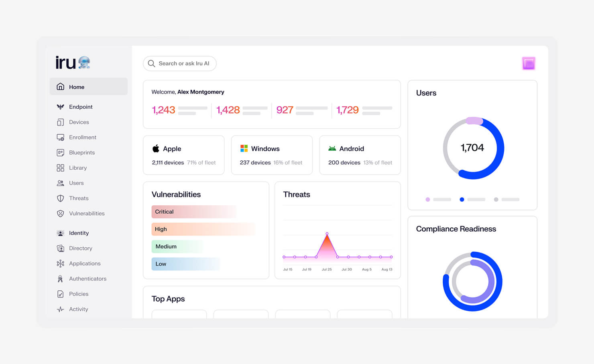Click the iru logo
This screenshot has height=364, width=594.
pos(73,63)
